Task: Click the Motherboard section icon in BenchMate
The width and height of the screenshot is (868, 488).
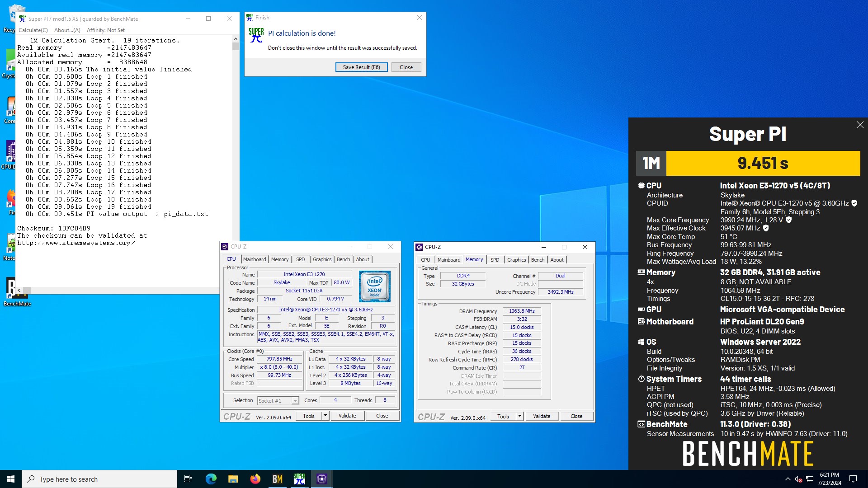Action: click(641, 321)
